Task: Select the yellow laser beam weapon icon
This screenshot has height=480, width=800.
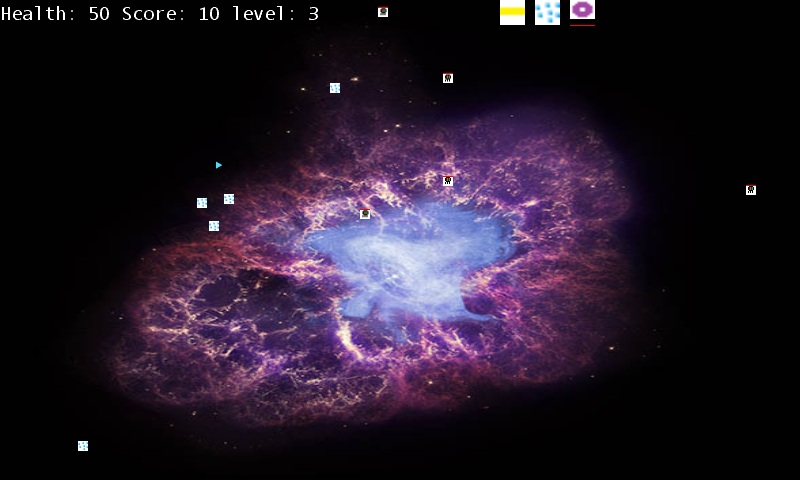Action: [512, 12]
